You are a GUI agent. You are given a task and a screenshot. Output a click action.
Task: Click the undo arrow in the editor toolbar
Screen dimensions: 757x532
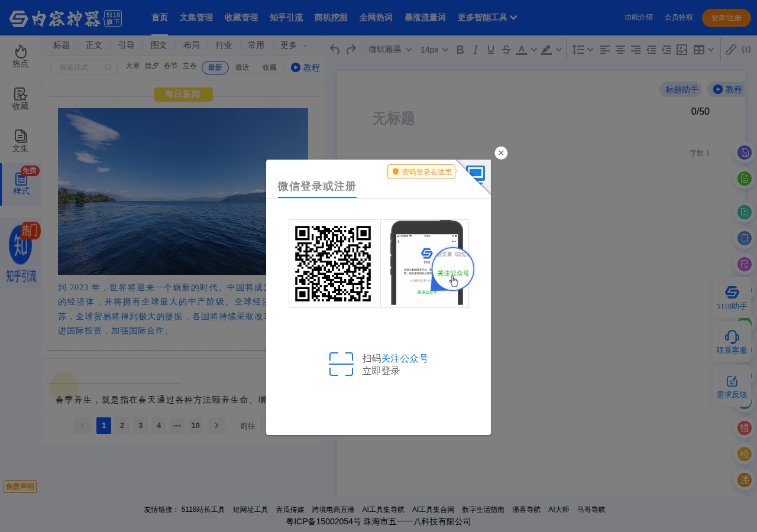click(x=335, y=50)
